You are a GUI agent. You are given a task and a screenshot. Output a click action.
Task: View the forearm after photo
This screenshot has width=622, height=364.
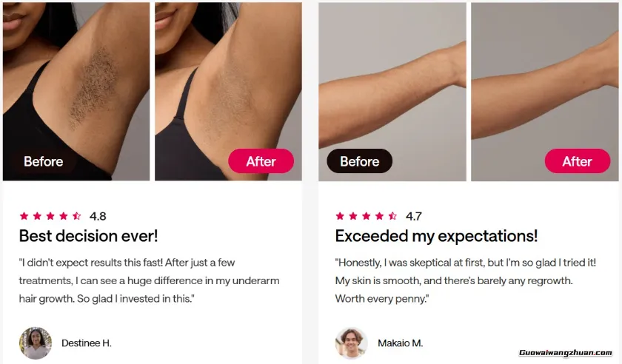tap(545, 92)
